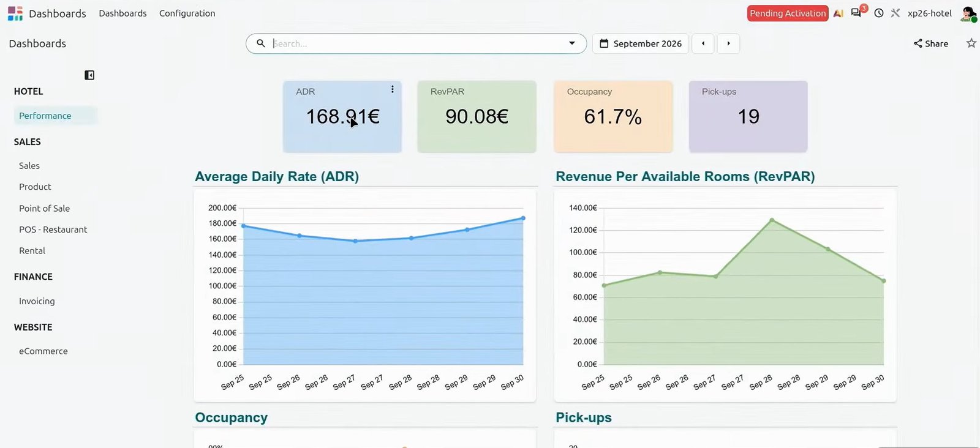Open the September 2026 date picker
Image resolution: width=980 pixels, height=448 pixels.
click(641, 43)
